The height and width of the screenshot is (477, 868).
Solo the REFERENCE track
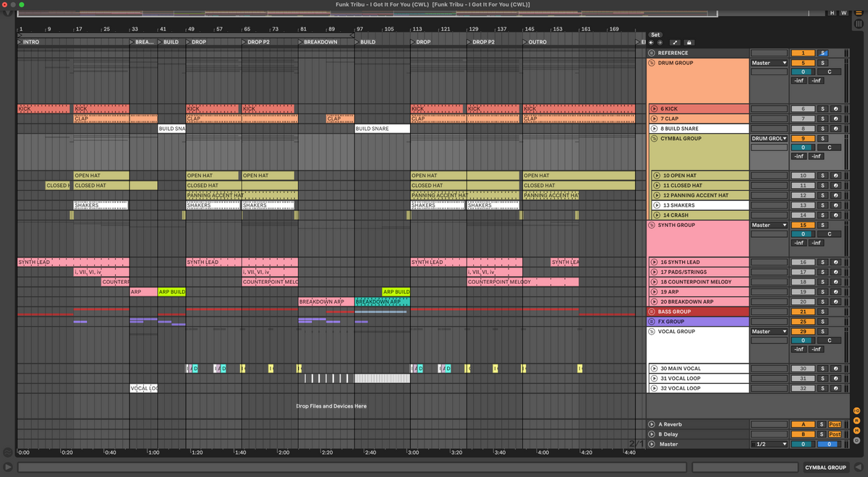pyautogui.click(x=822, y=53)
